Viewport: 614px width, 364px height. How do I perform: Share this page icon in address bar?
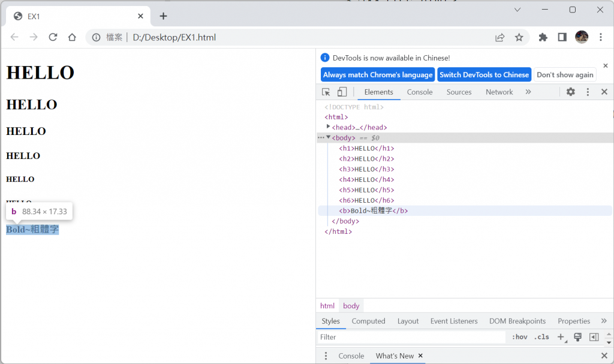click(x=499, y=37)
